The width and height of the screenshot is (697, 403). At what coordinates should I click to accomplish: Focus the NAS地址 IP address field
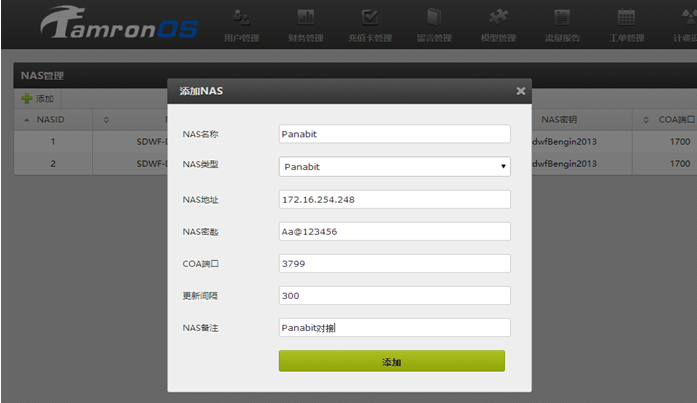click(x=394, y=199)
